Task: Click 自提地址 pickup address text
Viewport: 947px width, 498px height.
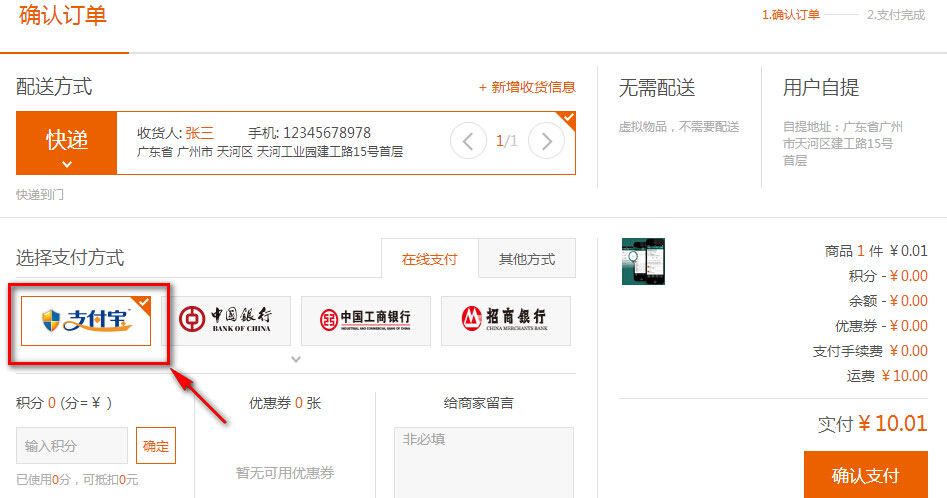Action: [x=843, y=144]
